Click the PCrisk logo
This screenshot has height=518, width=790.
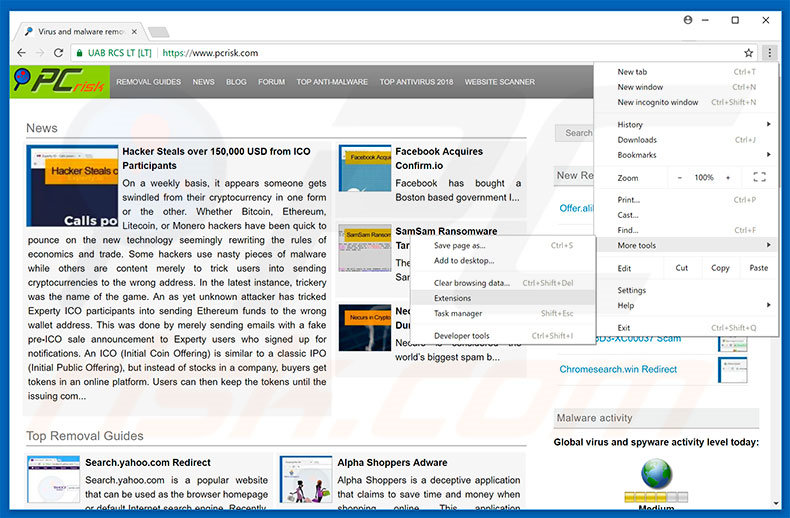[59, 81]
